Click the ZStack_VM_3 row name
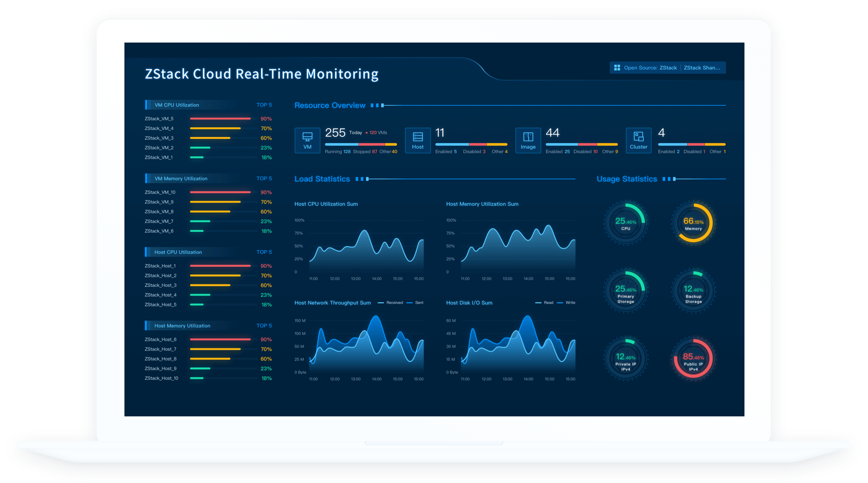The height and width of the screenshot is (483, 868). [x=159, y=138]
